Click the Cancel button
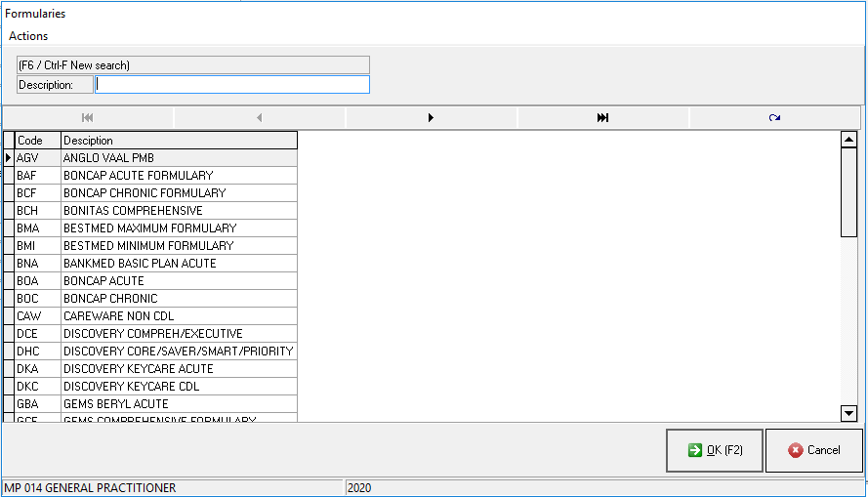The height and width of the screenshot is (497, 868). [x=813, y=450]
